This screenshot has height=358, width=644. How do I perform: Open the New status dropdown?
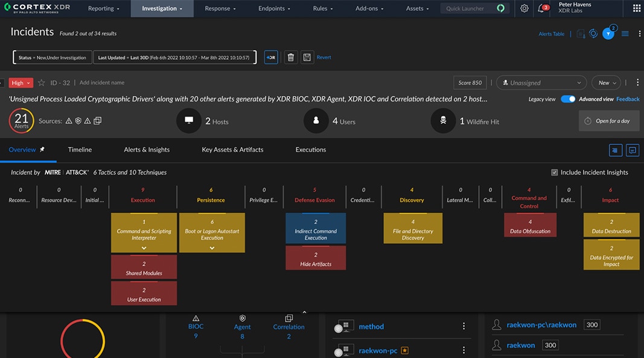pyautogui.click(x=606, y=82)
